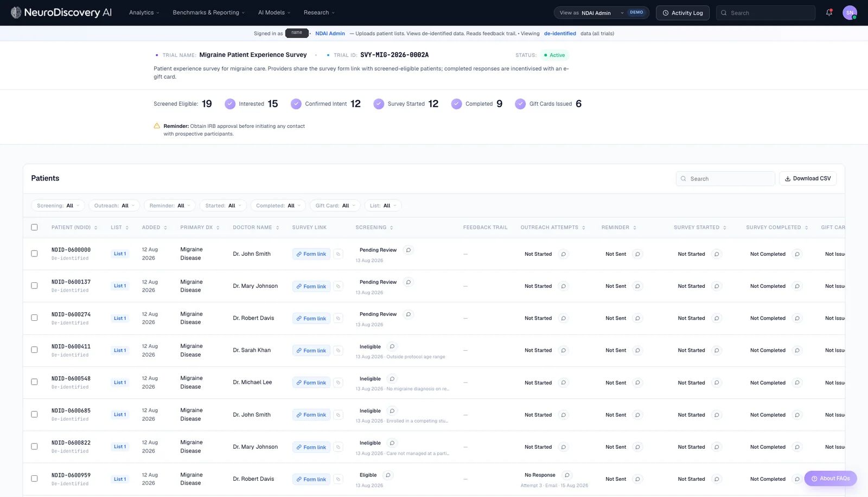Open No Response comment for NDID-0600959

point(567,475)
